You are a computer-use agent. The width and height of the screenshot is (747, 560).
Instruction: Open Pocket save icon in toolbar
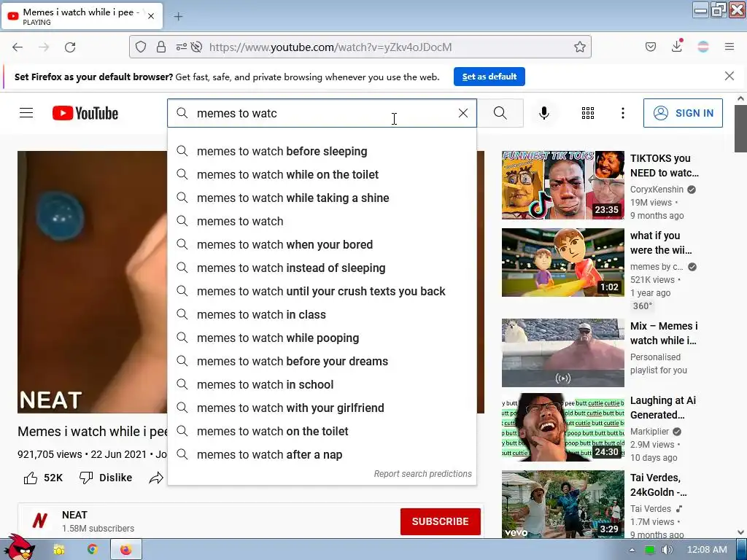651,47
